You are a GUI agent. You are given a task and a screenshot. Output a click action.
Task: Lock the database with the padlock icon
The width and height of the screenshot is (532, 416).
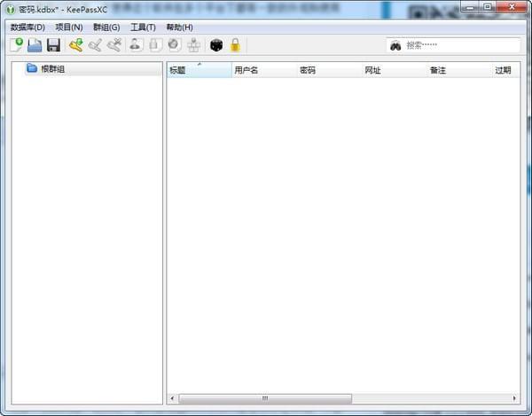(x=236, y=44)
